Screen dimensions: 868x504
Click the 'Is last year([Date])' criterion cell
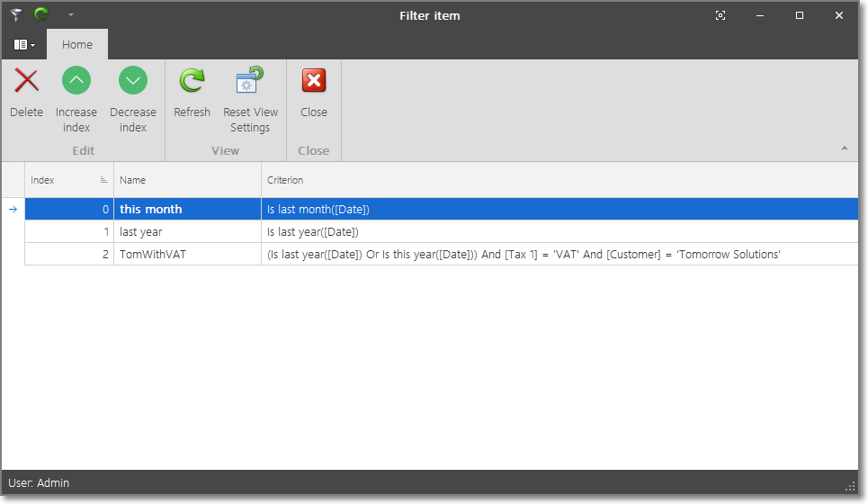[559, 232]
